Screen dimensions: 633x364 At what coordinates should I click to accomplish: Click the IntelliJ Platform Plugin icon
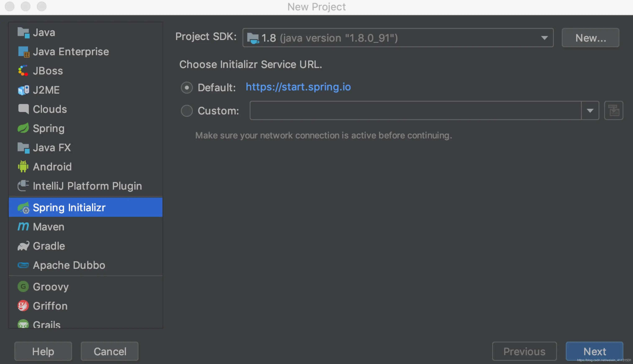click(23, 186)
